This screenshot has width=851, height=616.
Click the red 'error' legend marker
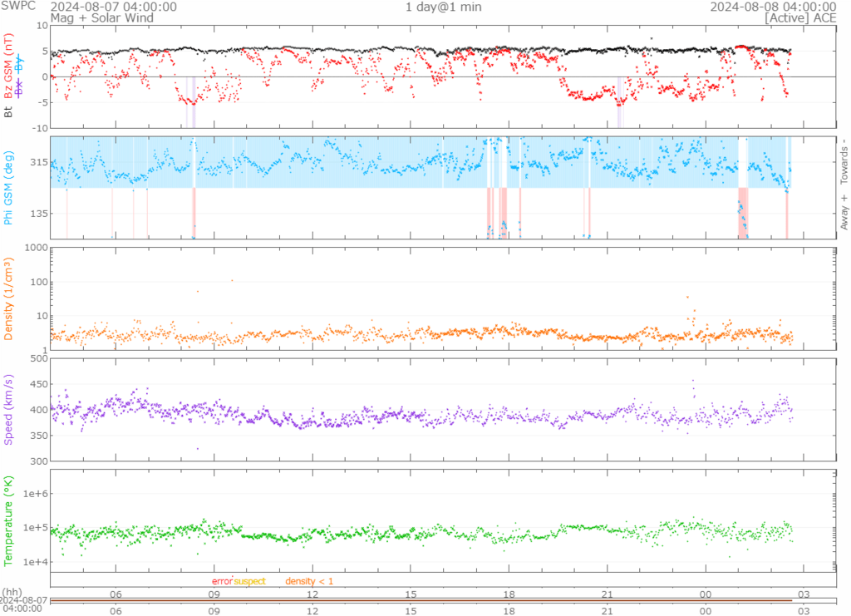coord(222,581)
